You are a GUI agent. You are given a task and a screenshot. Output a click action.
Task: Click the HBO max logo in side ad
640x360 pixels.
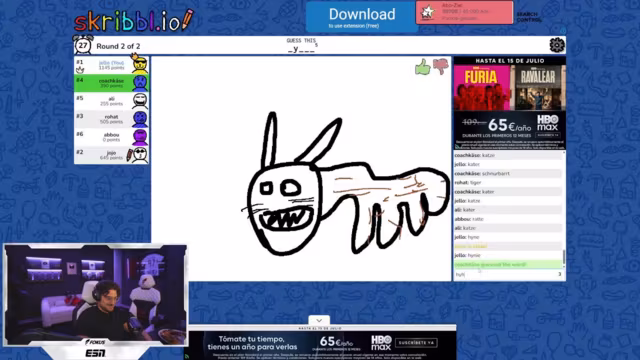coord(548,122)
